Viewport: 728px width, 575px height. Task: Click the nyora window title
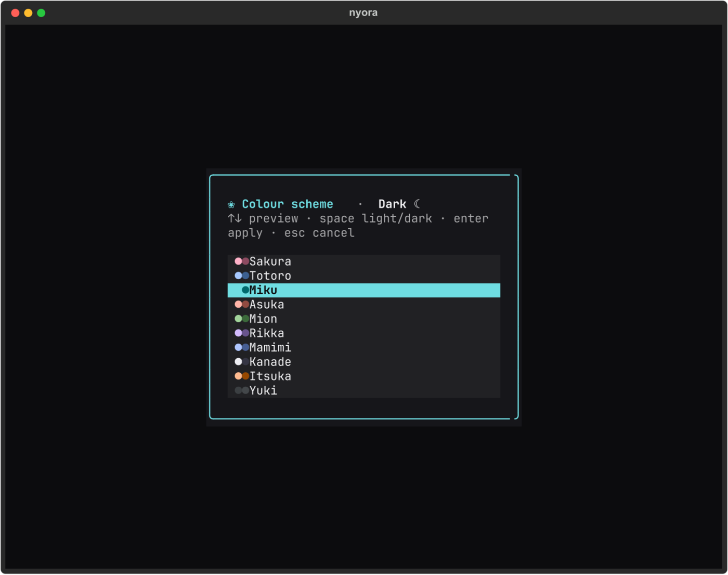(x=363, y=12)
